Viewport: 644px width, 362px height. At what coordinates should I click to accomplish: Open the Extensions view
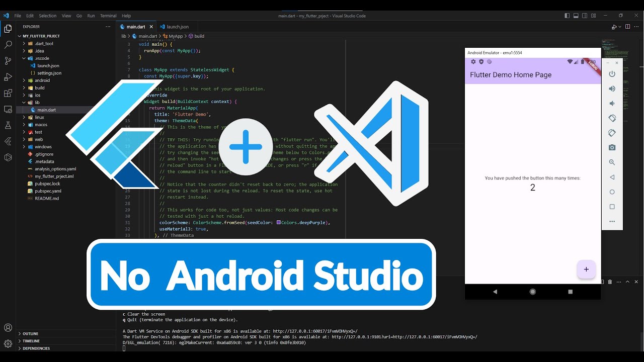[8, 93]
